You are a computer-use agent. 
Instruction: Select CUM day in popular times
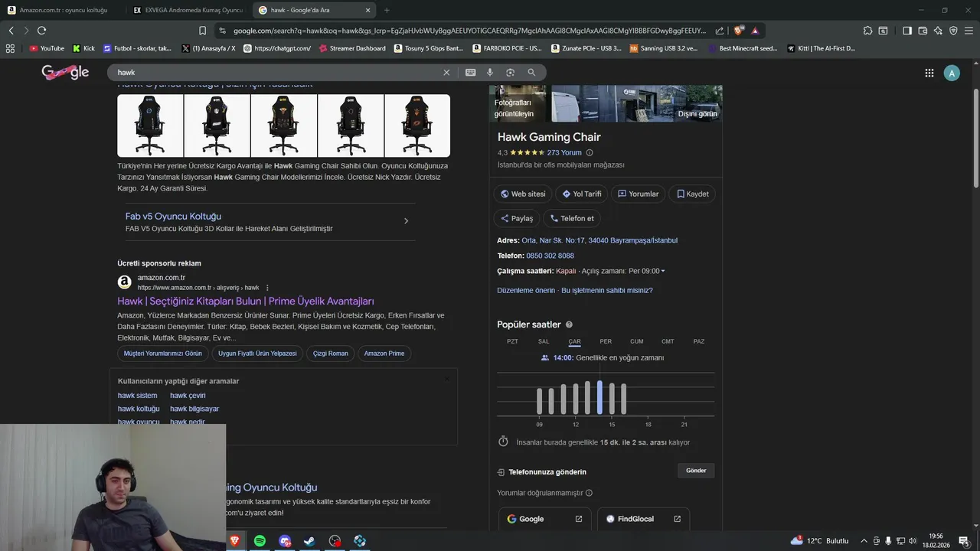[x=636, y=341]
